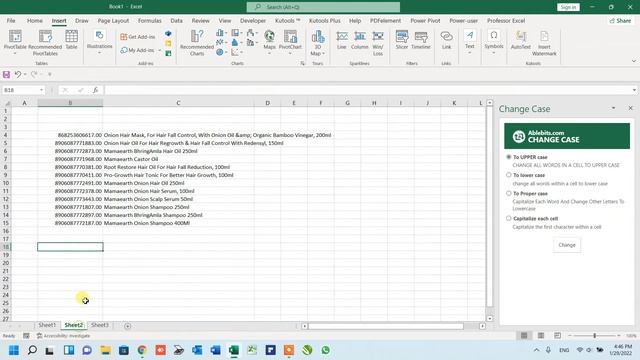This screenshot has width=640, height=360.
Task: Select column C header
Action: click(x=178, y=103)
